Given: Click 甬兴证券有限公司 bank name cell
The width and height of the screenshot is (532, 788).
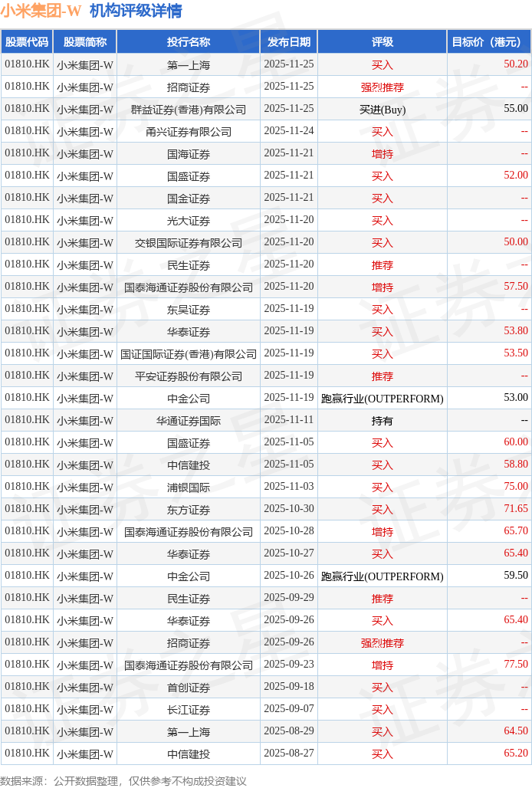Looking at the screenshot, I should click(189, 131).
